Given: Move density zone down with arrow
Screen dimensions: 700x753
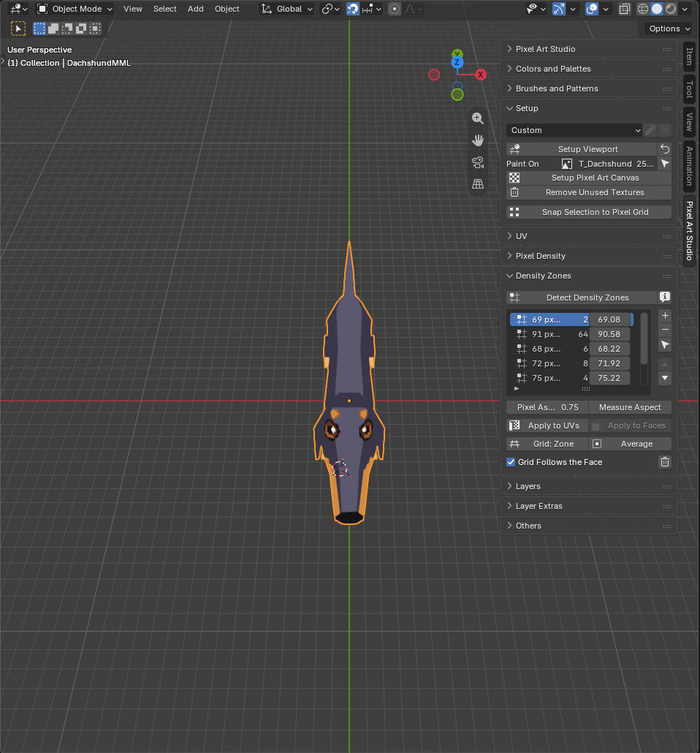Looking at the screenshot, I should 665,378.
